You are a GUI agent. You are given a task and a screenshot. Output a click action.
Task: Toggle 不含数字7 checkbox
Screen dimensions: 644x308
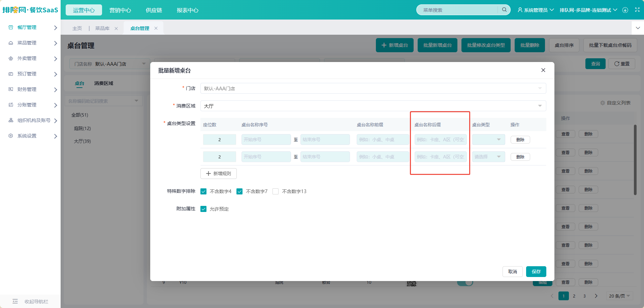coord(239,191)
